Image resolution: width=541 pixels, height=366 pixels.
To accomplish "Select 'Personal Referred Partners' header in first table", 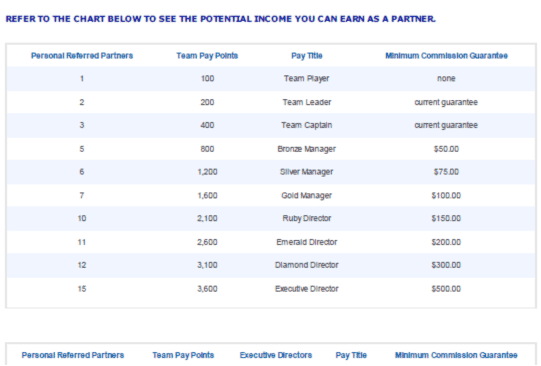I will pyautogui.click(x=82, y=56).
